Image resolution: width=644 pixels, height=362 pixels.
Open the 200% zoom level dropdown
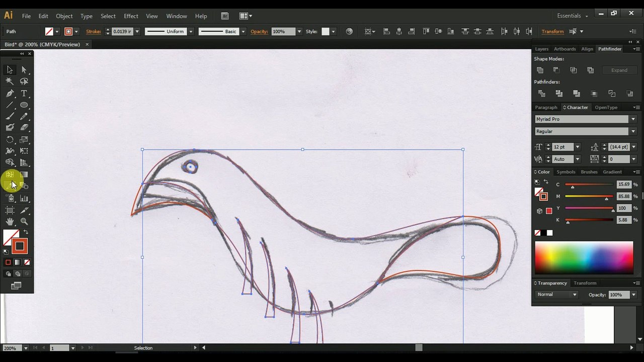[x=25, y=348]
